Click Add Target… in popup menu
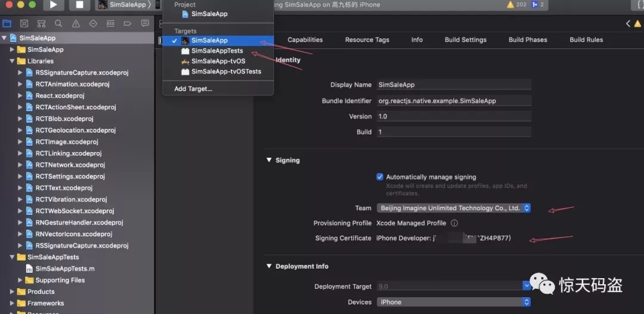Image resolution: width=644 pixels, height=314 pixels. click(218, 89)
